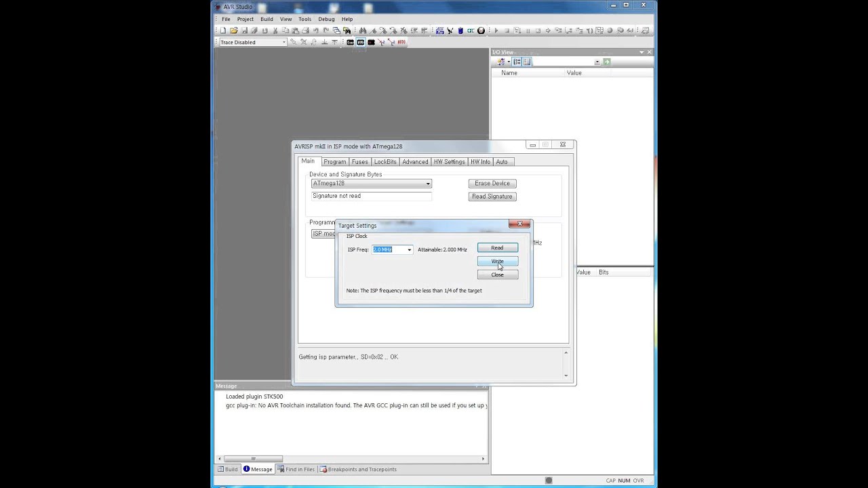Click the cascading windows toolbar icon

[x=336, y=30]
